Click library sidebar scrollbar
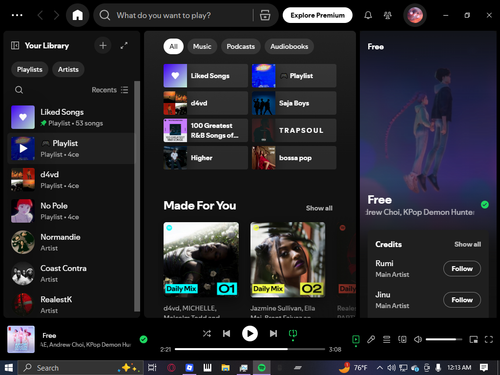500x375 pixels. 137,196
